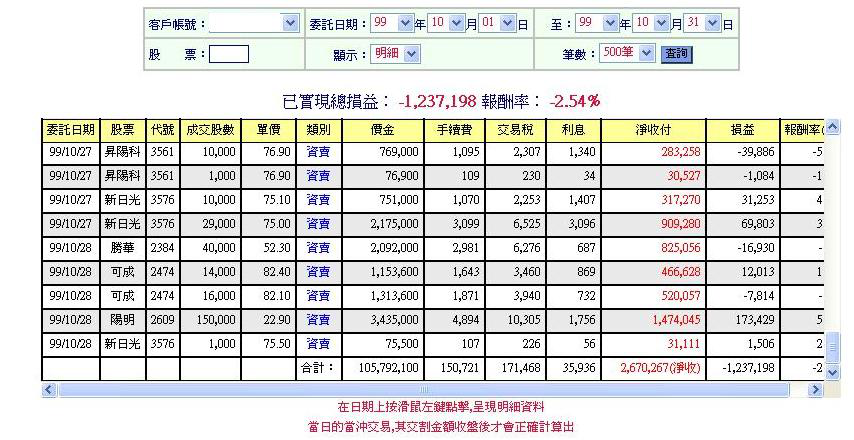Click 資賣 link in 陽明 row
854x440 pixels.
click(318, 320)
